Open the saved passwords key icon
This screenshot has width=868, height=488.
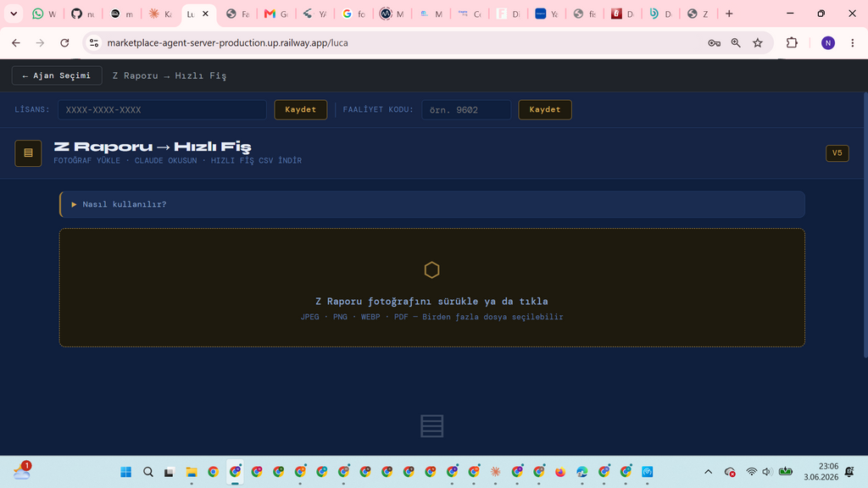714,42
